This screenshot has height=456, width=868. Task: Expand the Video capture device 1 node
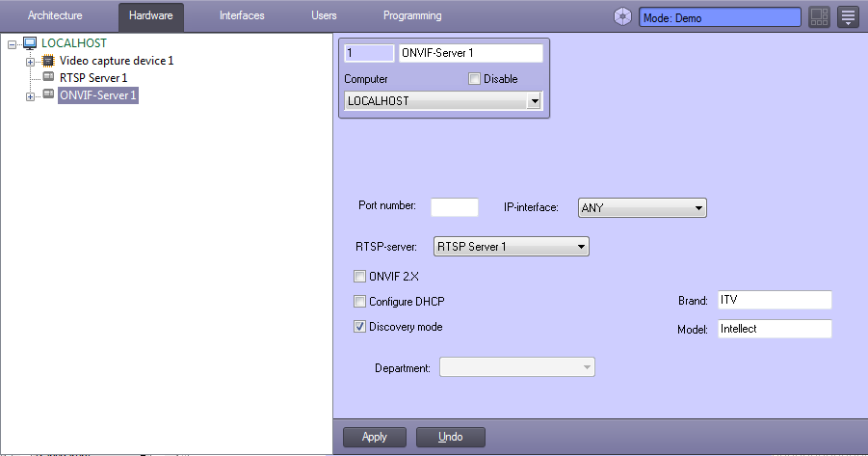tap(31, 61)
